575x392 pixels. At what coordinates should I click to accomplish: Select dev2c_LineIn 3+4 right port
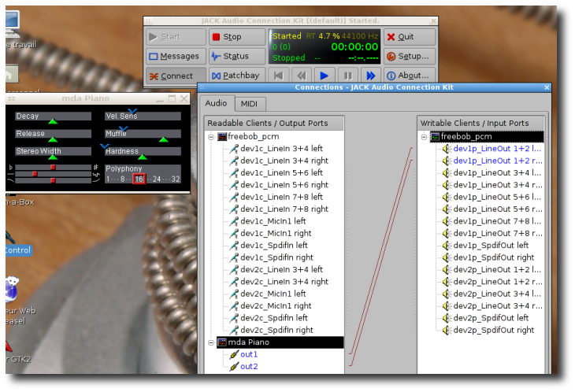click(284, 282)
